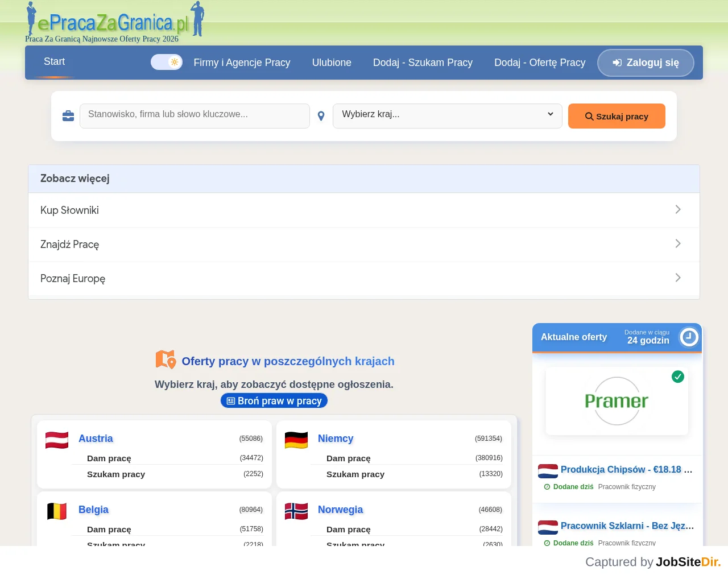The image size is (728, 579).
Task: Open the Austria country link
Action: coord(96,439)
